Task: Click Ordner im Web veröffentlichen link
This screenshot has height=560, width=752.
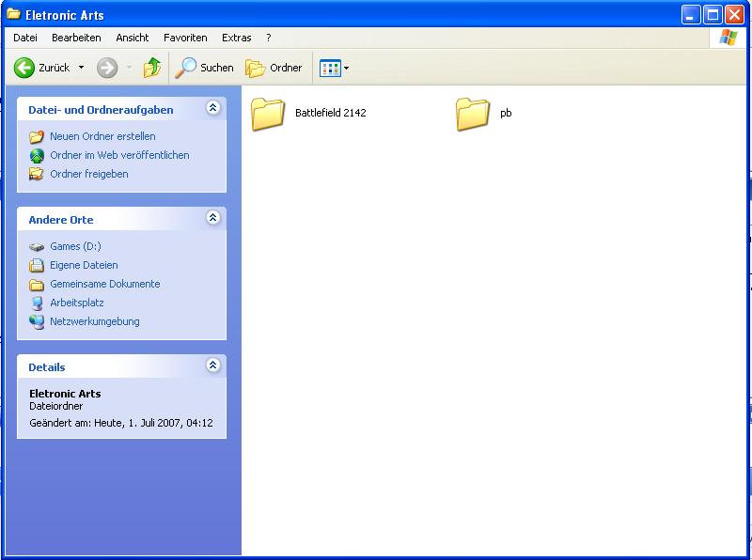Action: click(119, 155)
